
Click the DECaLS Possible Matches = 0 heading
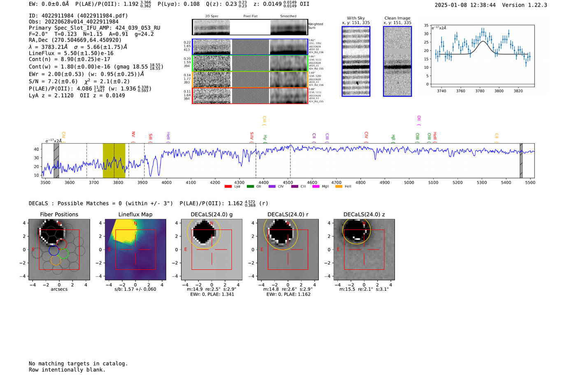[101, 203]
